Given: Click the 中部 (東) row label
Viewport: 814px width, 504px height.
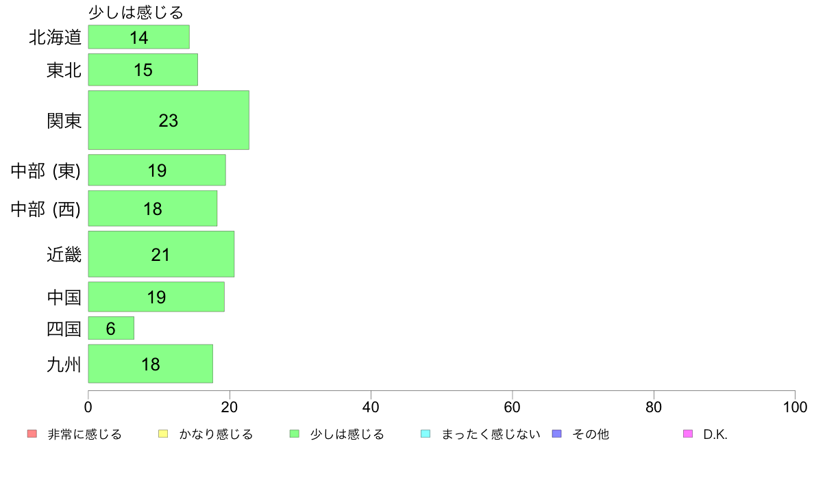Looking at the screenshot, I should pos(46,171).
